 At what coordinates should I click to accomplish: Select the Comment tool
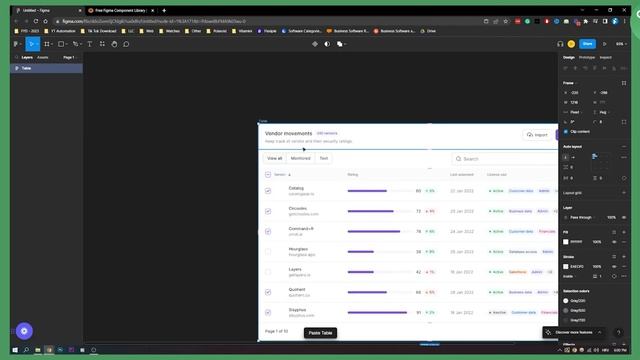coord(126,44)
